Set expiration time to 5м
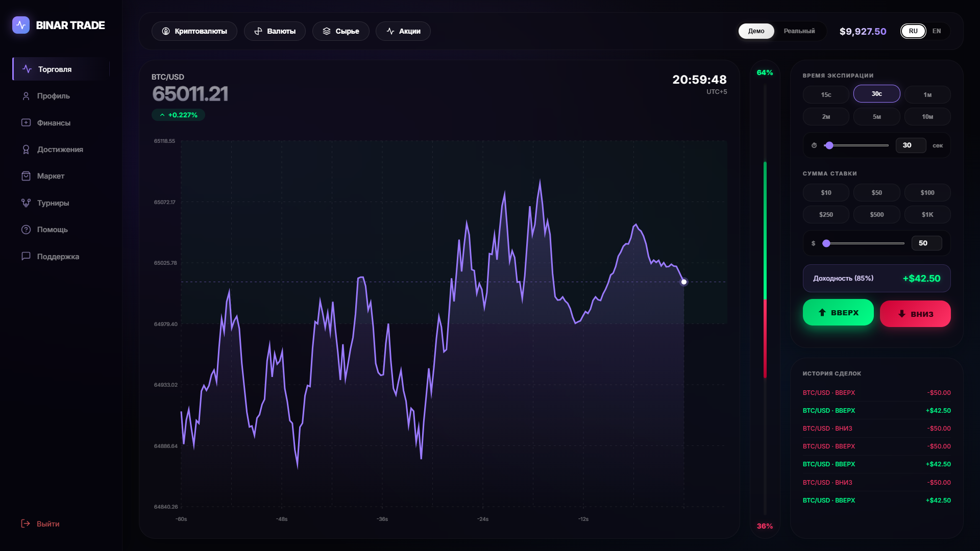This screenshot has height=551, width=980. click(876, 117)
